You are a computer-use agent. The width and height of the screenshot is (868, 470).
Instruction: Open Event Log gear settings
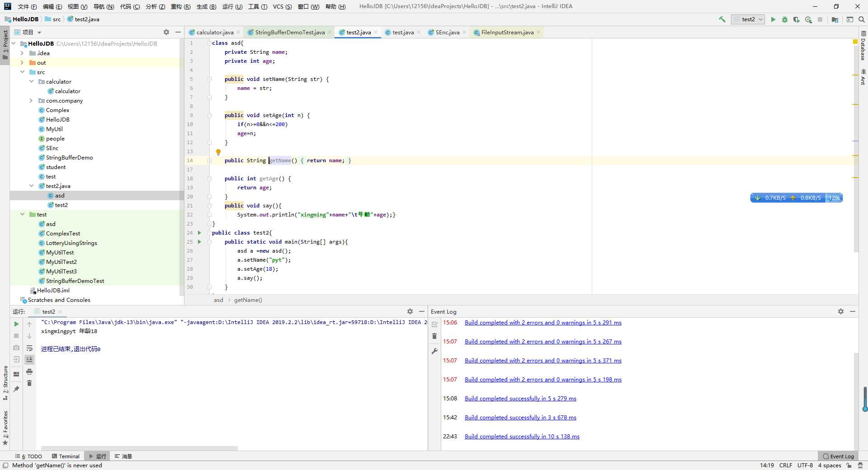(x=841, y=311)
